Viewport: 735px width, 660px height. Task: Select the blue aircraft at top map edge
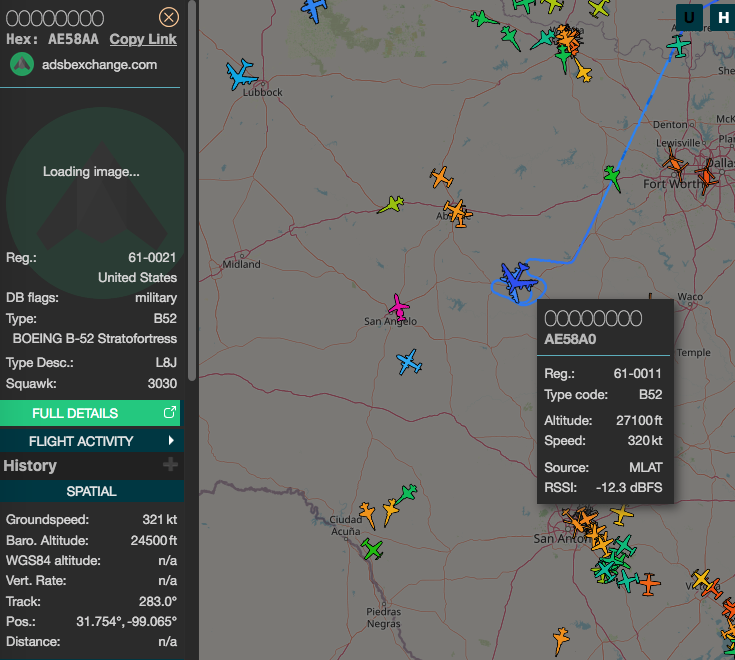pos(315,9)
